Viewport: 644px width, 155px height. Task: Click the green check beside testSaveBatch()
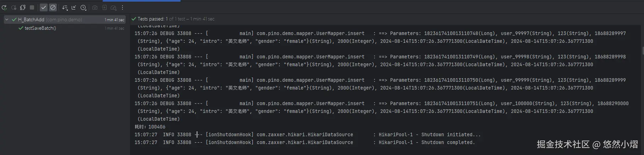(x=21, y=28)
